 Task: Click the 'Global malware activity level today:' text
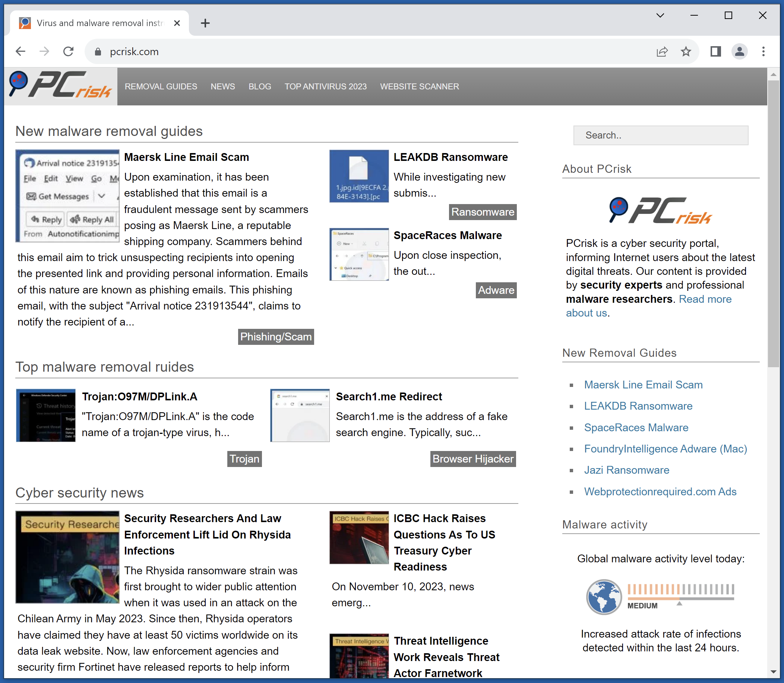point(660,559)
